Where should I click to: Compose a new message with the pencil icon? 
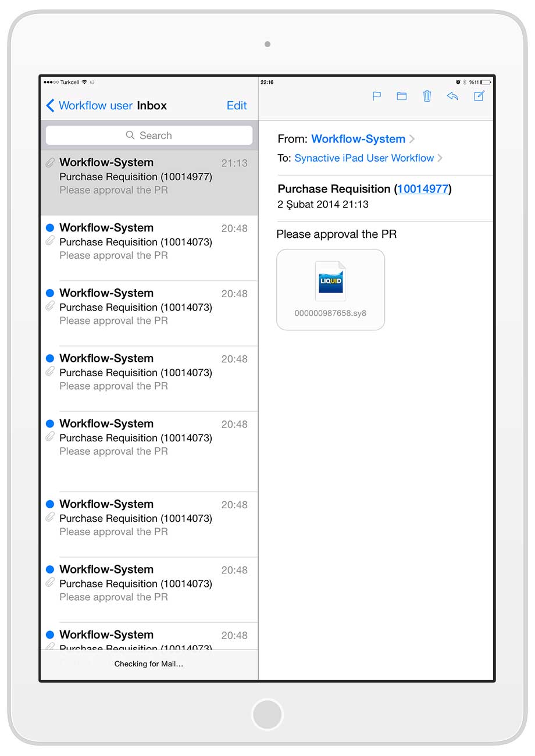click(479, 97)
